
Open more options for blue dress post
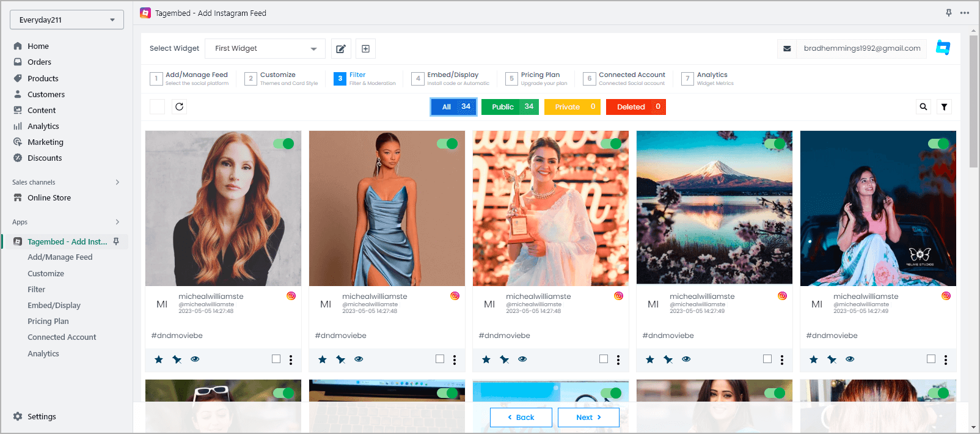tap(455, 360)
